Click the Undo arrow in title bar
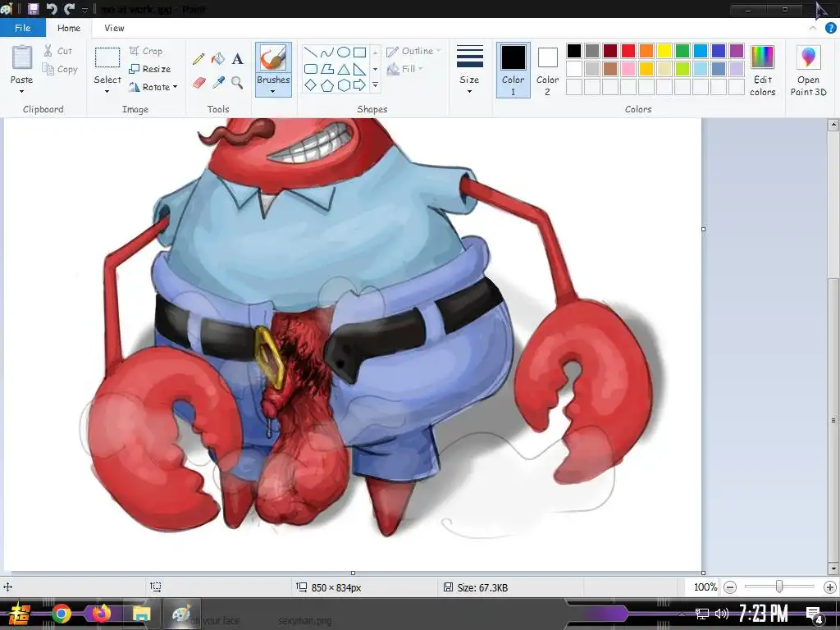The image size is (840, 630). (x=52, y=8)
